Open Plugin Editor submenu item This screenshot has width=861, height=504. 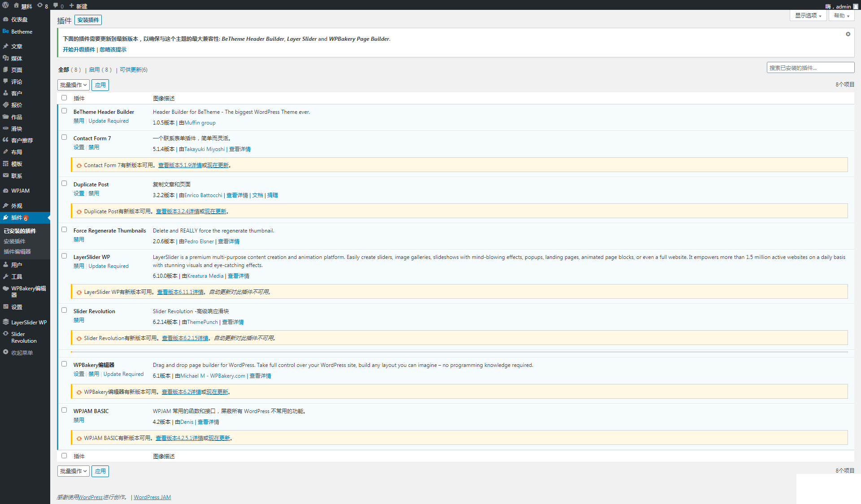17,251
